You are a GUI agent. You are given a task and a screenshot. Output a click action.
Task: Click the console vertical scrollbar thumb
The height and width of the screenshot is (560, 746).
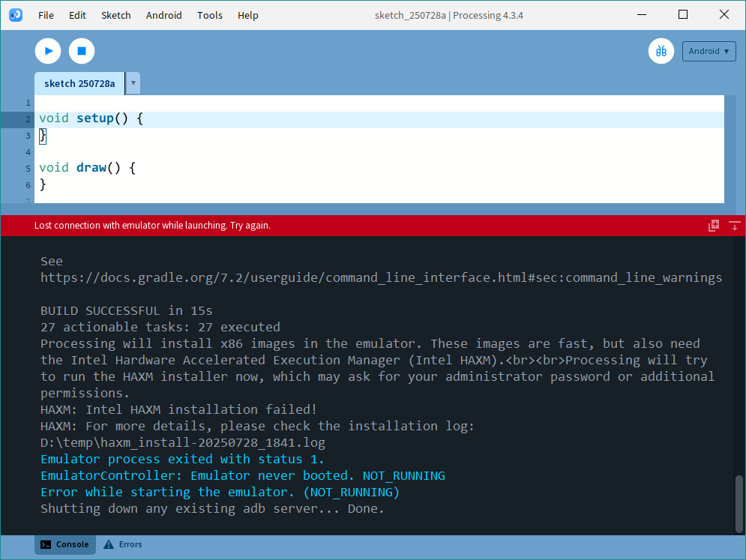point(739,504)
